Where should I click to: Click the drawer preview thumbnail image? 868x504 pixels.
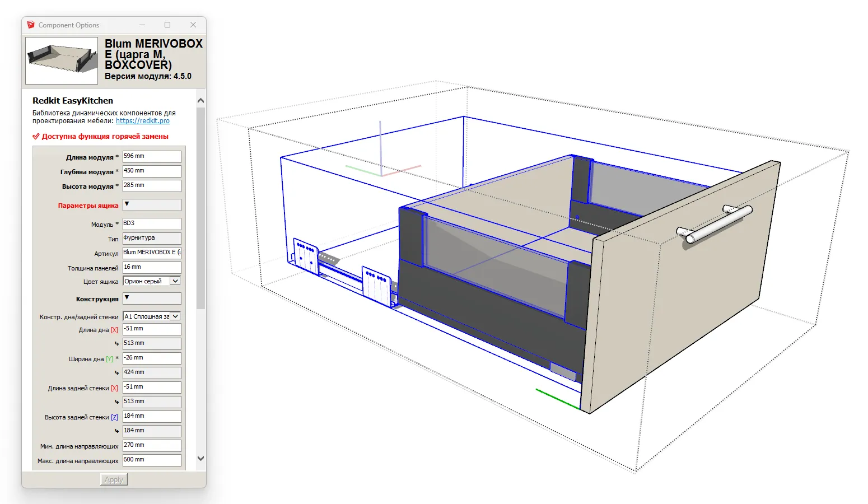tap(62, 60)
